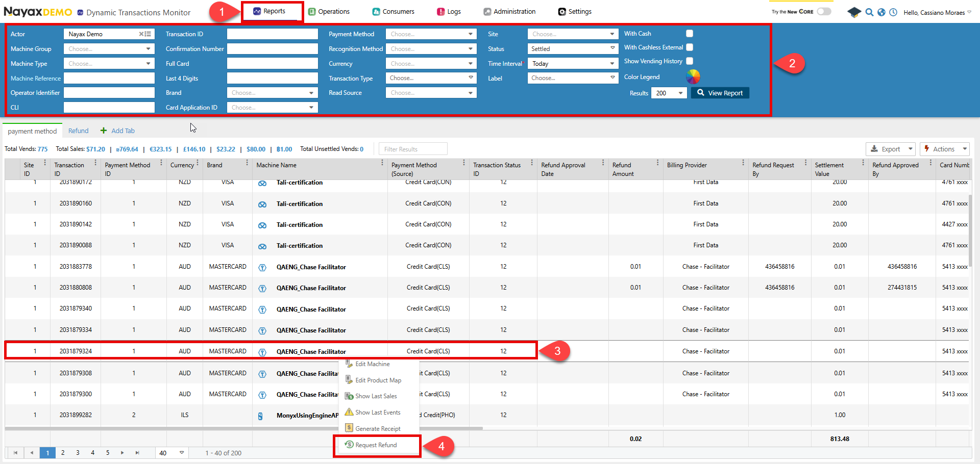The image size is (980, 464).
Task: Expand the Status dropdown showing Settled
Action: click(573, 49)
